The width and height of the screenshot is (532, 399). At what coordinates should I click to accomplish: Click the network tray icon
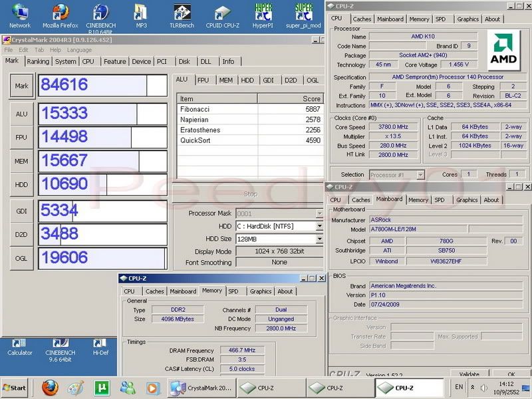pos(526,388)
